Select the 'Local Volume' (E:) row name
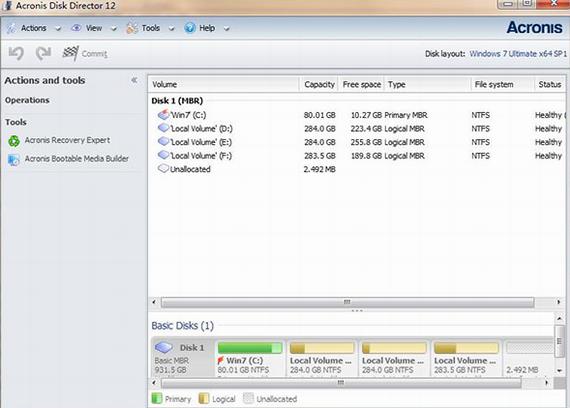 pos(201,142)
